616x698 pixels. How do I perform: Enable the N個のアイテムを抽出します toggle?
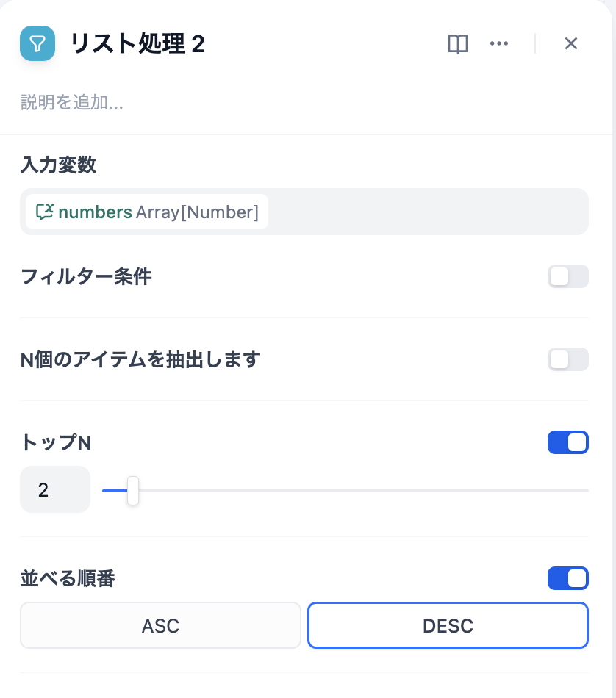(x=567, y=359)
